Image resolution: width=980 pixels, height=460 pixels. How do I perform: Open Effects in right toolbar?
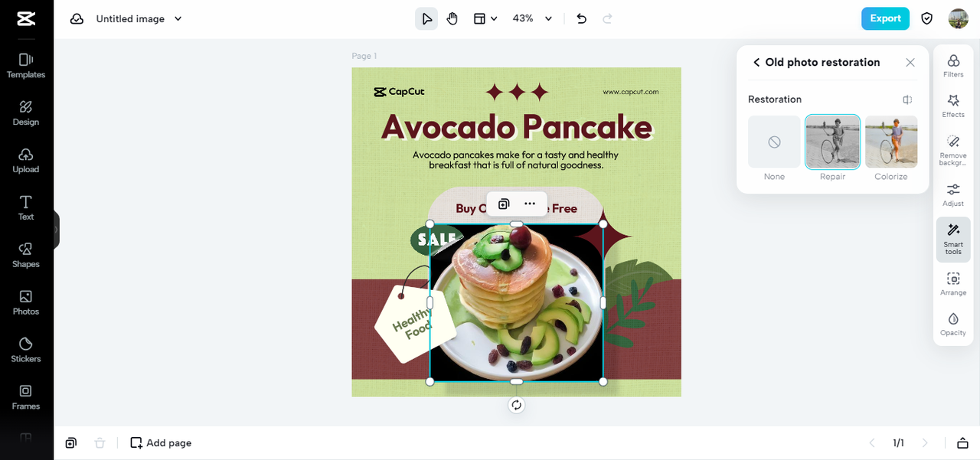953,106
